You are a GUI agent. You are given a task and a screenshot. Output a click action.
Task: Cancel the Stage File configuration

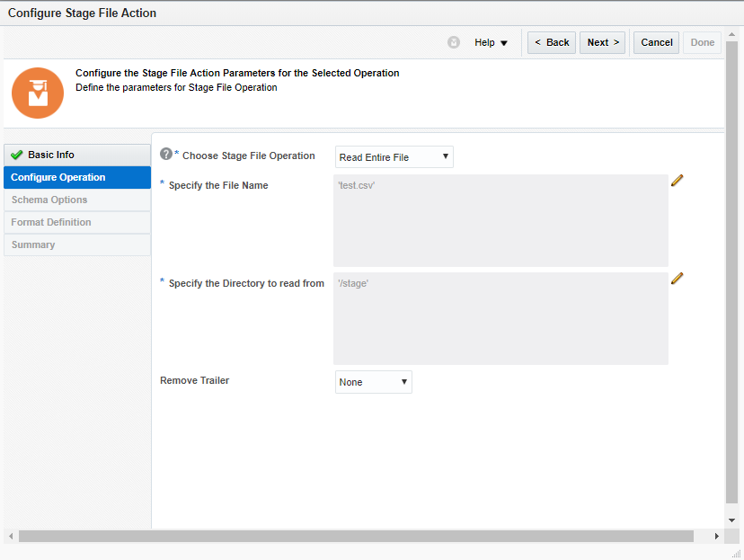tap(657, 42)
